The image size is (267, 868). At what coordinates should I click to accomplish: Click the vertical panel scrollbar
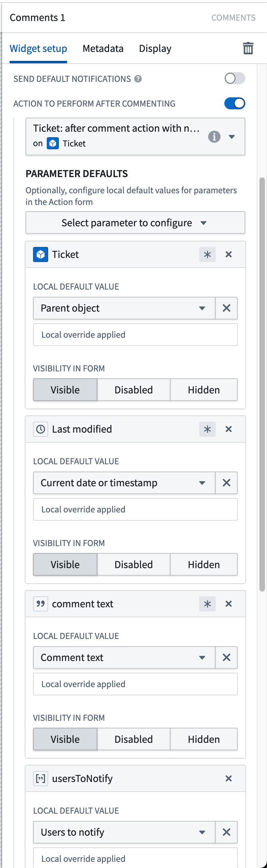coord(262,384)
